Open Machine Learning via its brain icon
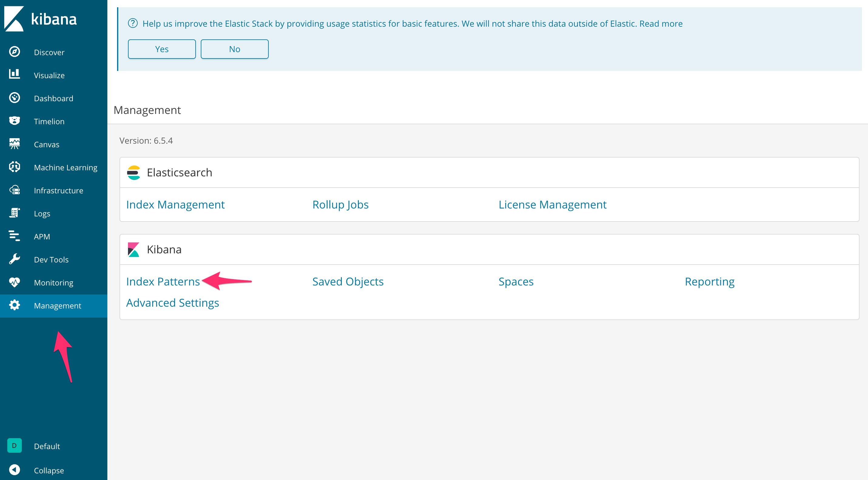868x480 pixels. 15,167
